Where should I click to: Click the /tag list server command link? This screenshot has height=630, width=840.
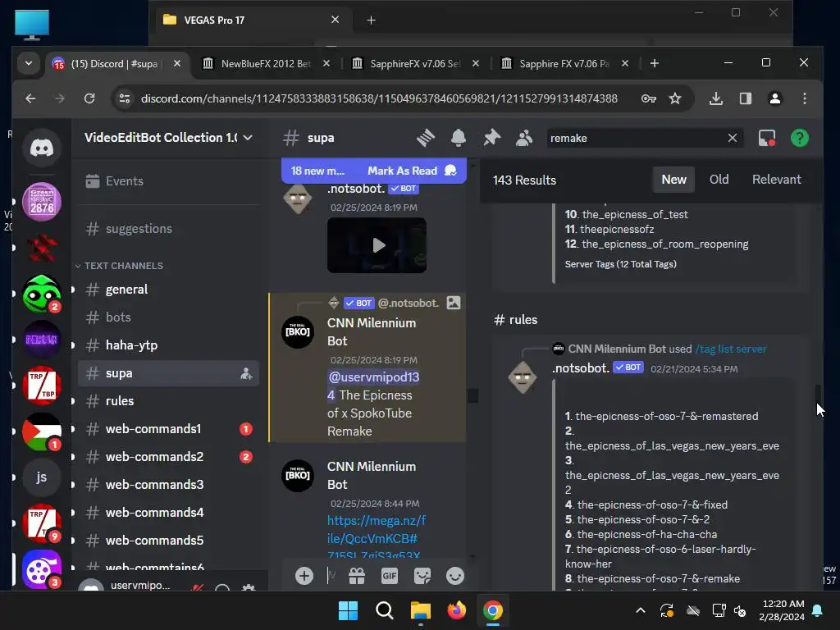coord(731,349)
